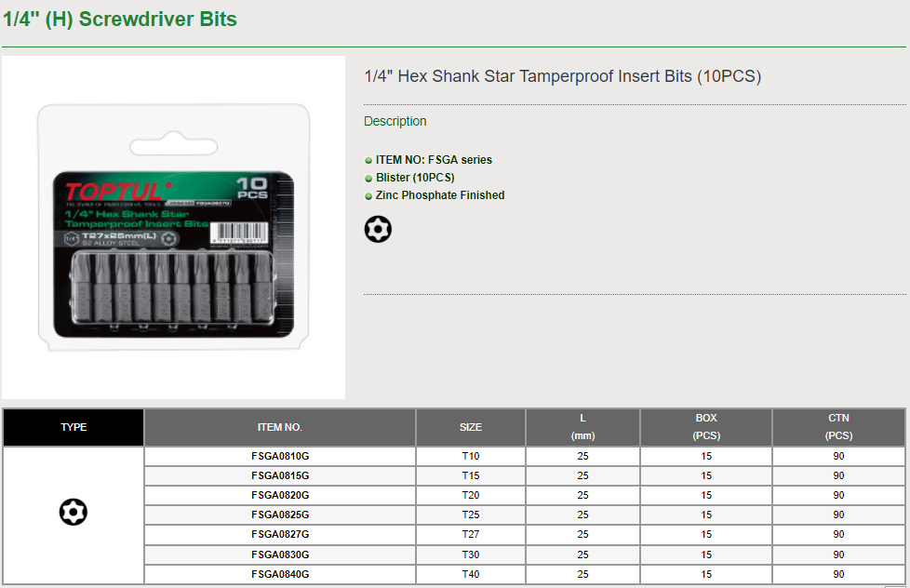910x588 pixels.
Task: Click the CTN (PCS) column header
Action: 838,427
